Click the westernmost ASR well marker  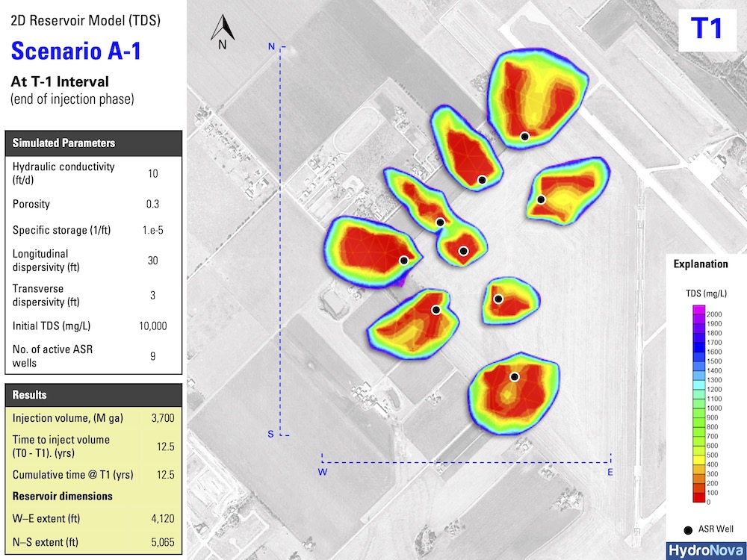(x=404, y=261)
